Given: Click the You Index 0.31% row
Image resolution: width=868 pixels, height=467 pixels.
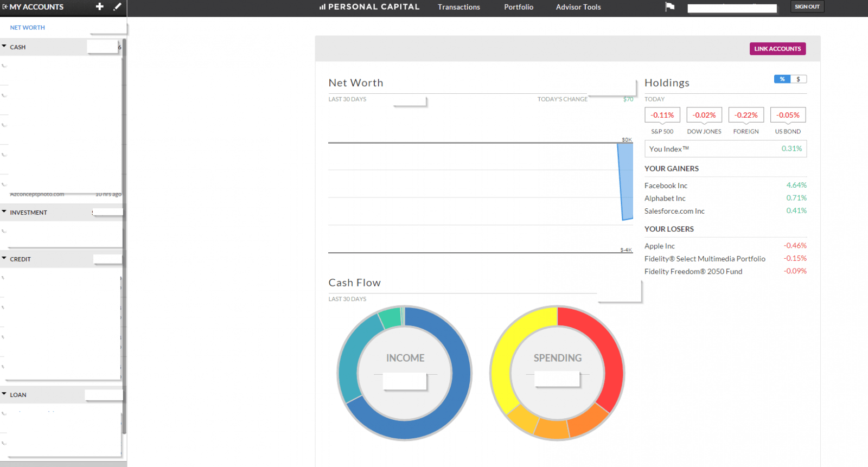Looking at the screenshot, I should [x=725, y=149].
